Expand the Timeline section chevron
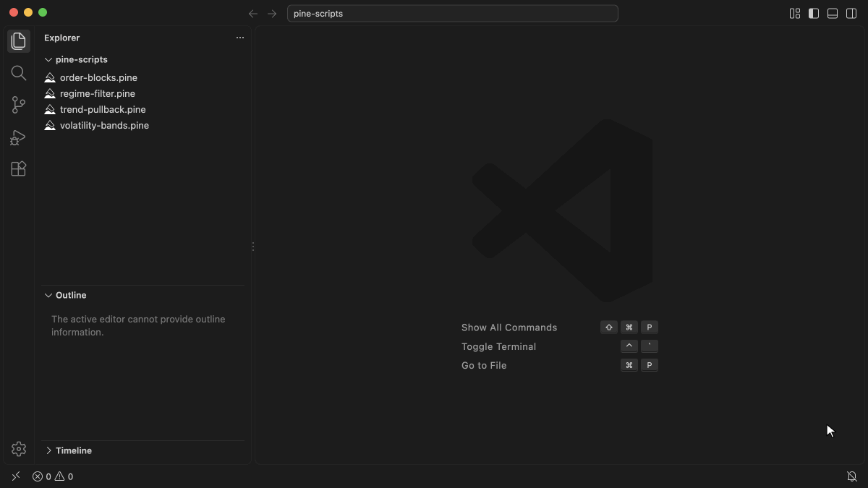 tap(48, 450)
